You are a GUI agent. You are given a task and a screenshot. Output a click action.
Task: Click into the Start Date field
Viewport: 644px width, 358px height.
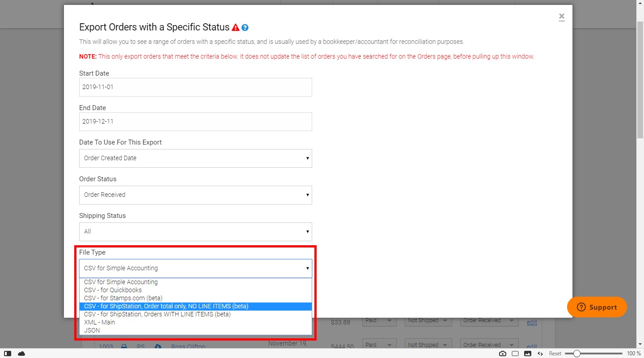tap(195, 87)
